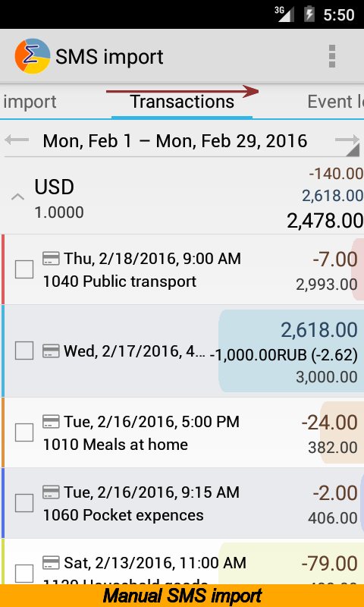364x607 pixels.
Task: Switch to the import tab on left
Action: pyautogui.click(x=30, y=102)
